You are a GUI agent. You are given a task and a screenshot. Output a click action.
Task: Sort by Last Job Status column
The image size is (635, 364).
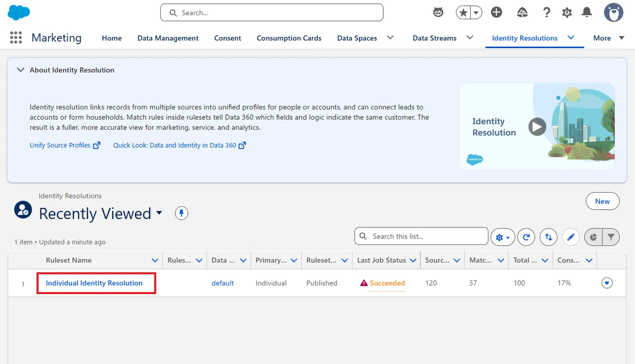(382, 260)
